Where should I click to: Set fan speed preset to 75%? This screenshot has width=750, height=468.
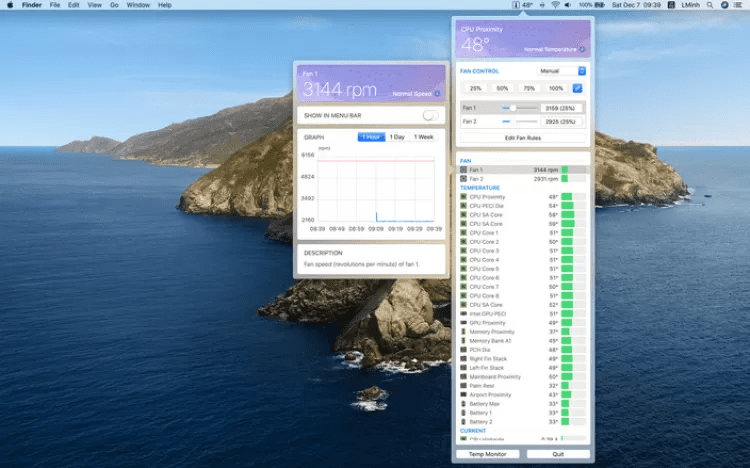529,89
